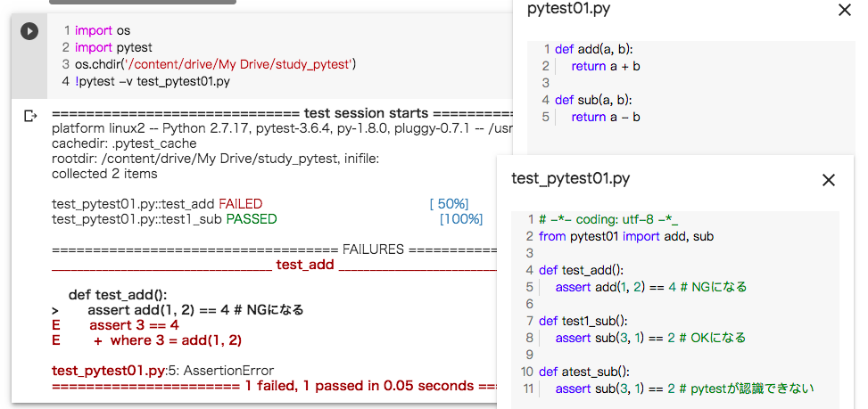This screenshot has width=868, height=409.
Task: Click the '# -*- coding: utf-8' comment line
Action: tap(609, 219)
